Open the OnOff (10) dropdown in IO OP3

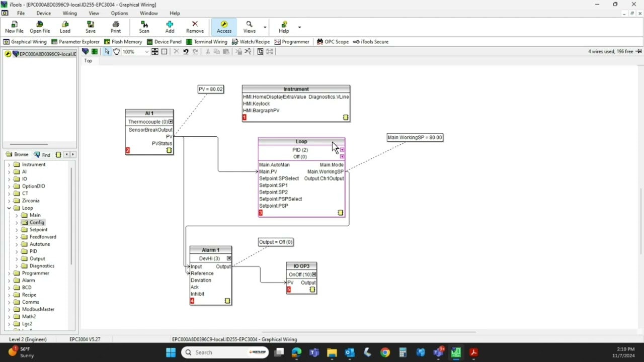coord(314,275)
